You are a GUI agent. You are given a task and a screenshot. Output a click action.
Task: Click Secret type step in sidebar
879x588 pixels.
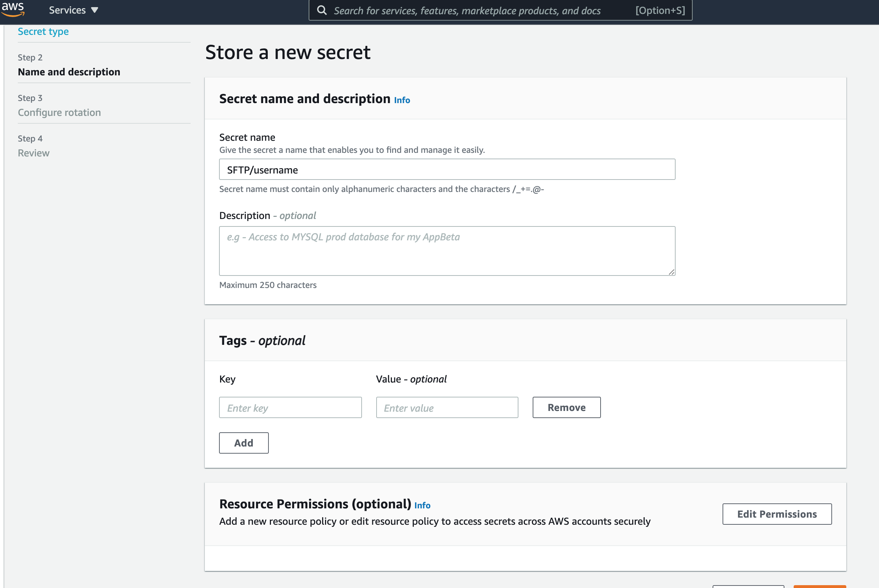(43, 31)
